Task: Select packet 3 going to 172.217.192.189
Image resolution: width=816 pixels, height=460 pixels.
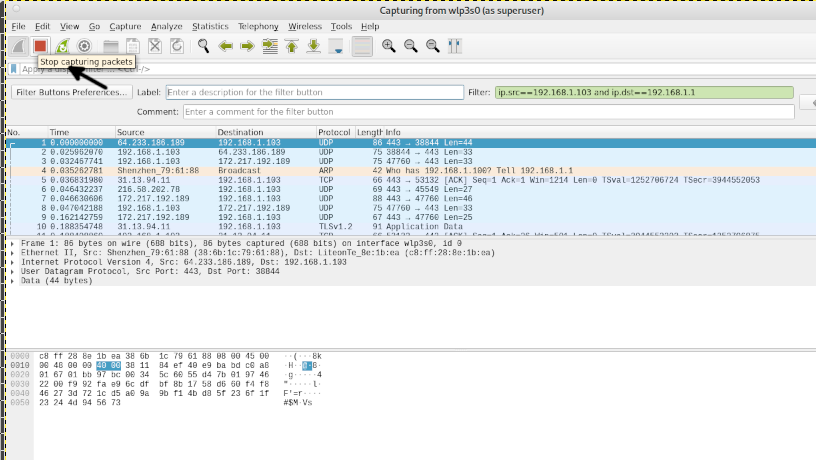Action: 411,161
